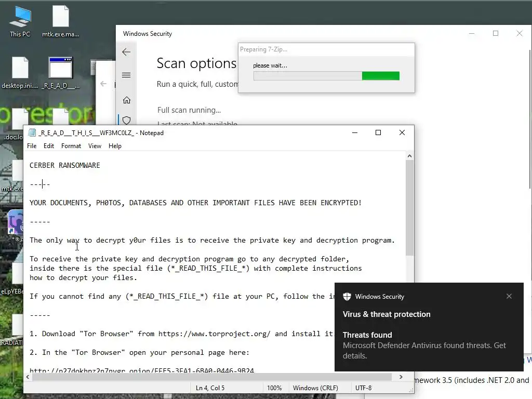This screenshot has height=399, width=532.
Task: Open File menu in Notepad
Action: coord(32,146)
